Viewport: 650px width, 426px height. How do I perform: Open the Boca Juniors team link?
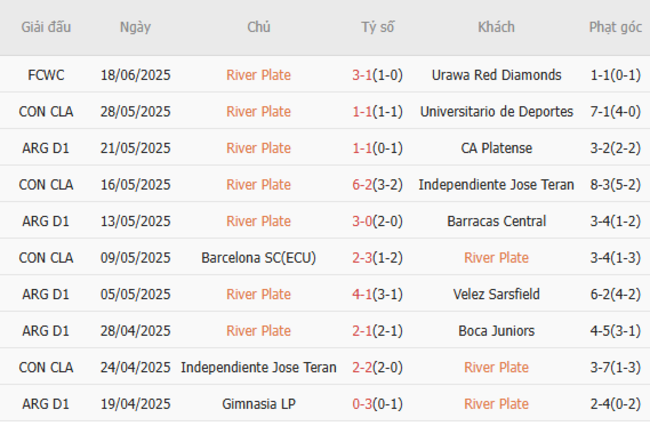pyautogui.click(x=496, y=331)
